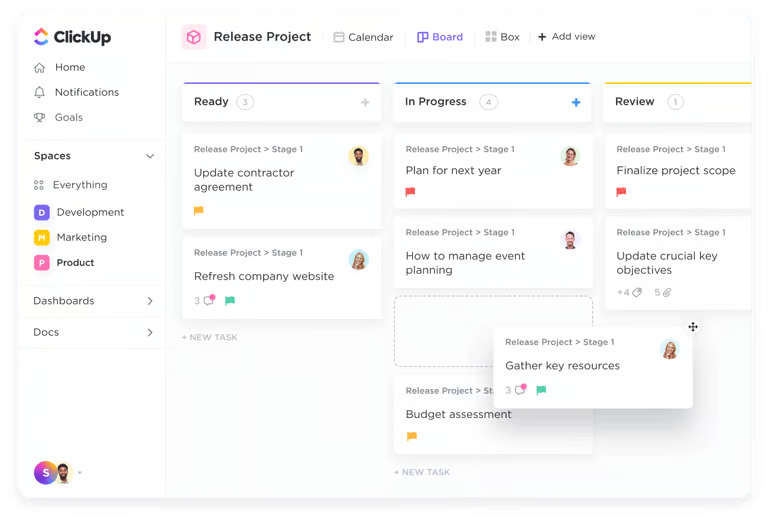Click the blue plus in In Progress column
Screen dimensions: 768x522
576,102
